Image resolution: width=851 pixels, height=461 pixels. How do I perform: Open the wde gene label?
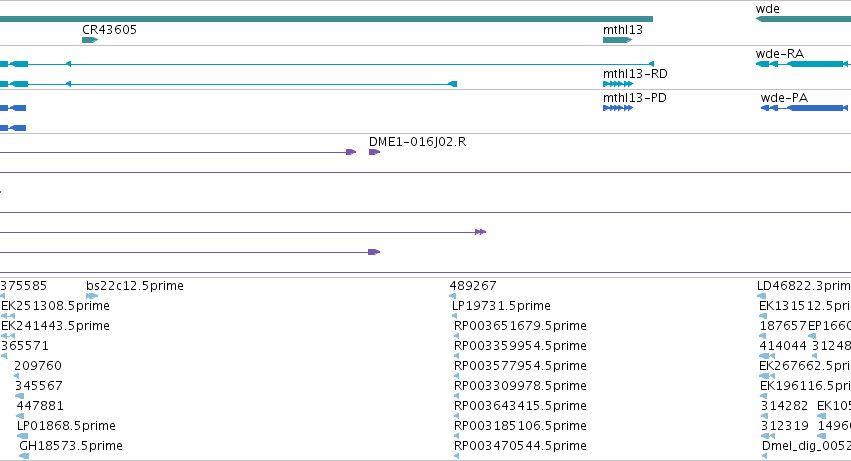767,9
